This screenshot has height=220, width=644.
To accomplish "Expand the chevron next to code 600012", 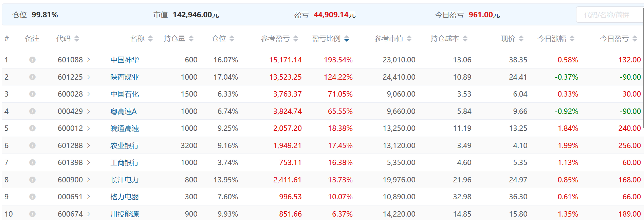I will pyautogui.click(x=89, y=128).
